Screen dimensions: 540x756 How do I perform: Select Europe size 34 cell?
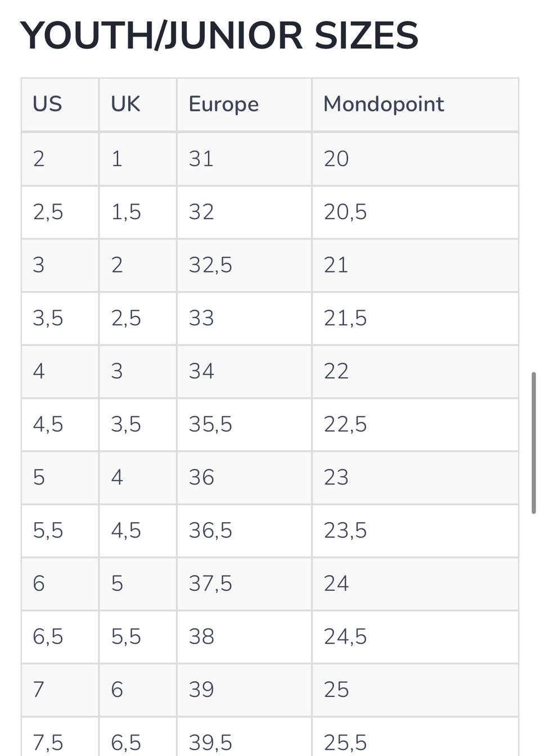[x=201, y=372]
